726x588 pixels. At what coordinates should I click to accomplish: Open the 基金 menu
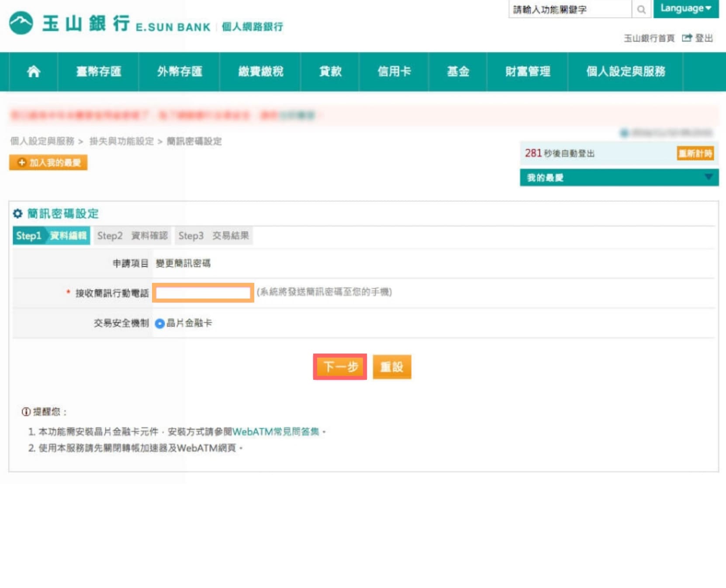[458, 72]
